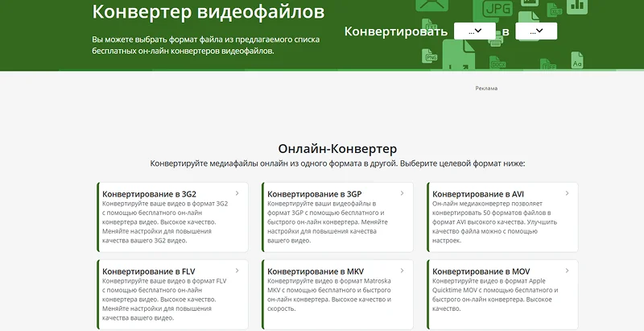Open the Конвертирование в FLV link
The height and width of the screenshot is (331, 644).
click(149, 271)
